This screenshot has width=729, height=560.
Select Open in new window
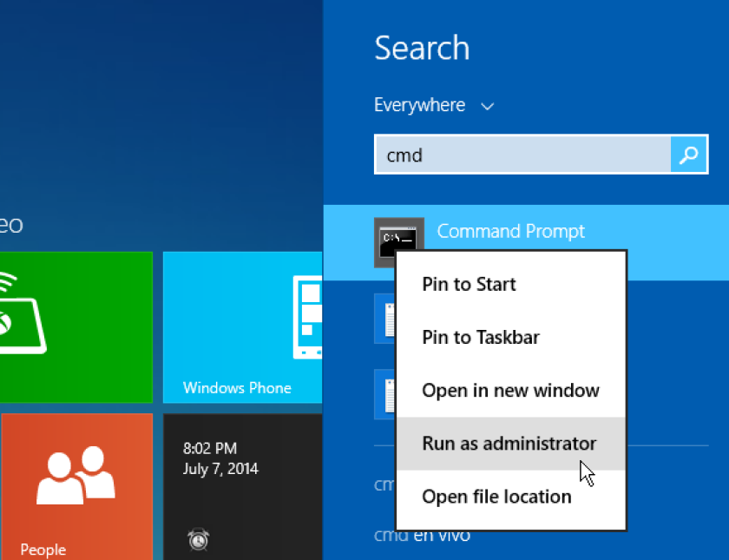(x=510, y=390)
